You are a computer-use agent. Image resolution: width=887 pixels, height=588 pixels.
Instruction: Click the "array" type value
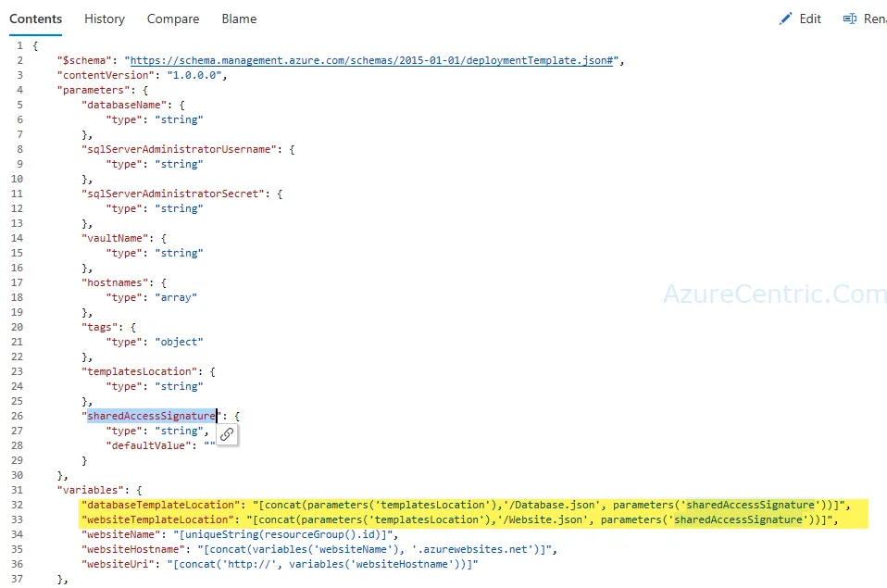(176, 297)
